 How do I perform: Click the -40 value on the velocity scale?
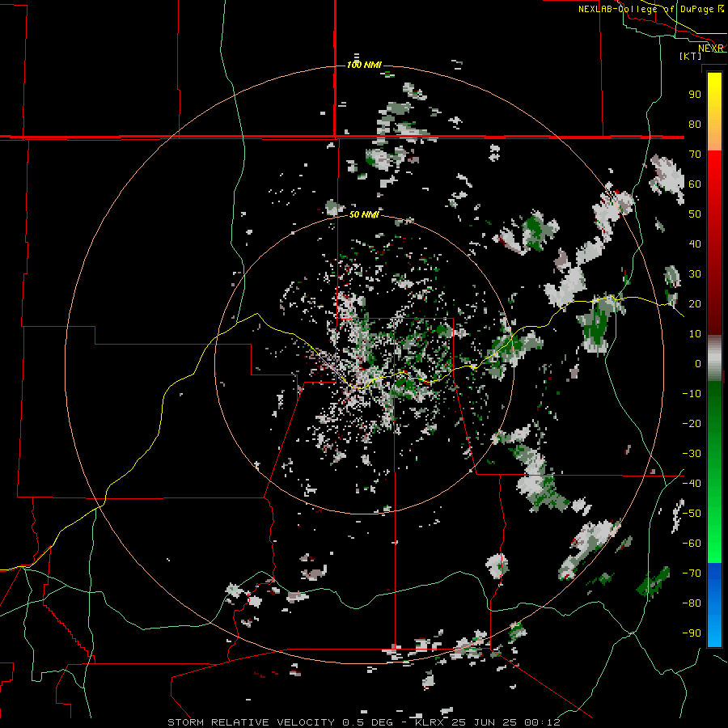click(x=692, y=484)
